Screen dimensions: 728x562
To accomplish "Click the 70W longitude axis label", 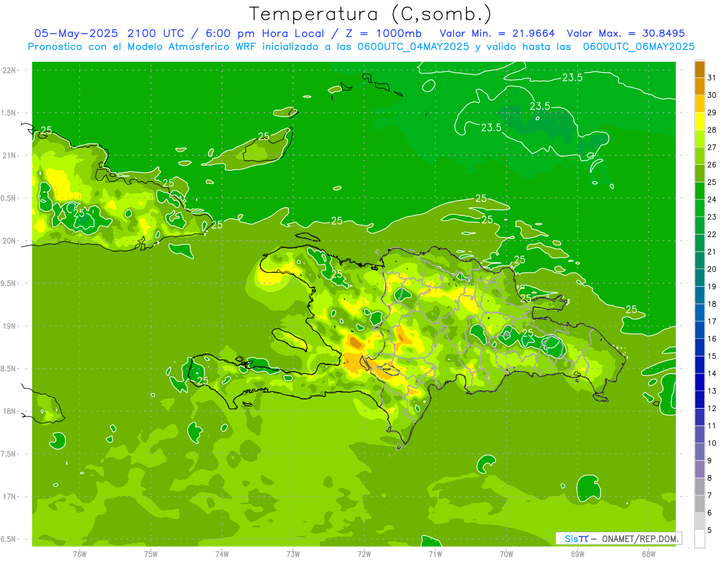I will click(507, 554).
